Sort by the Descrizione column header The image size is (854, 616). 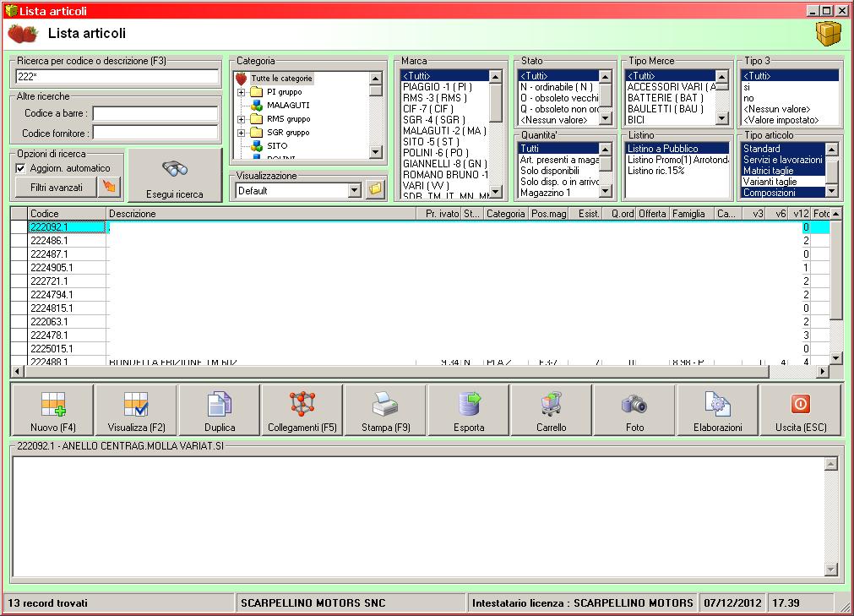point(261,214)
